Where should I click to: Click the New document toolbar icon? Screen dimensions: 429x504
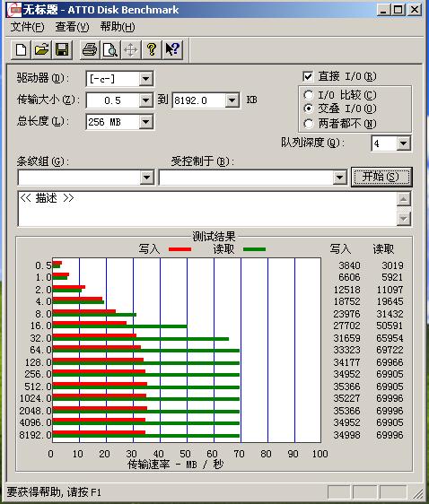22,50
